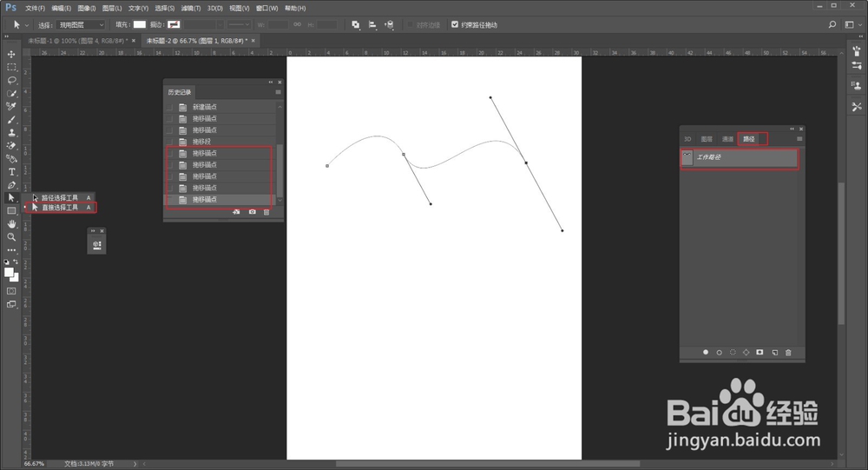
Task: Link width and height chain icon
Action: point(297,24)
